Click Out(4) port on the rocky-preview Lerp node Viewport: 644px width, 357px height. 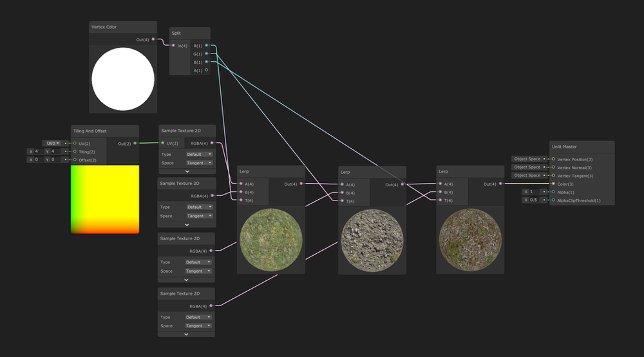(402, 184)
